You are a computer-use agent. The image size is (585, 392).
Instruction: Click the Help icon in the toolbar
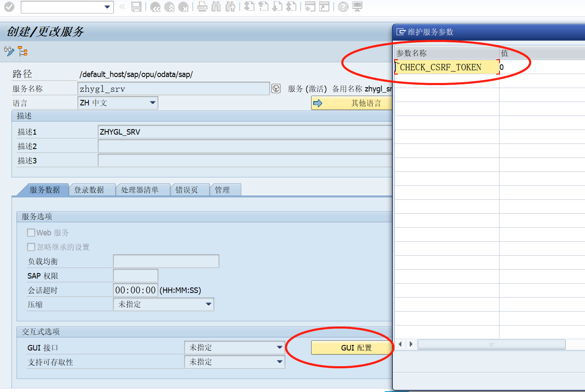(x=342, y=7)
